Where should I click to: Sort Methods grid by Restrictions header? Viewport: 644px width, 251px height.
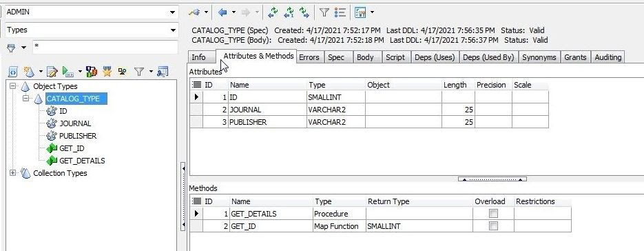tap(543, 201)
